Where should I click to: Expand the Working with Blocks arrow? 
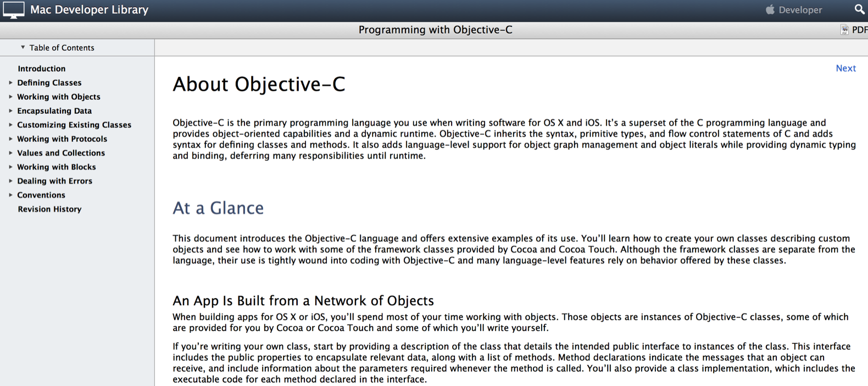pyautogui.click(x=10, y=167)
